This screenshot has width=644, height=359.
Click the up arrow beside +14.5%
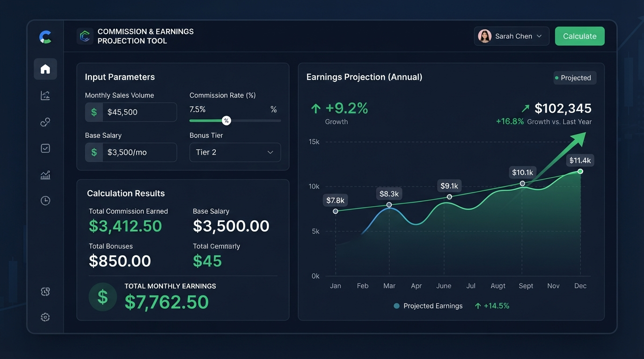pyautogui.click(x=478, y=306)
